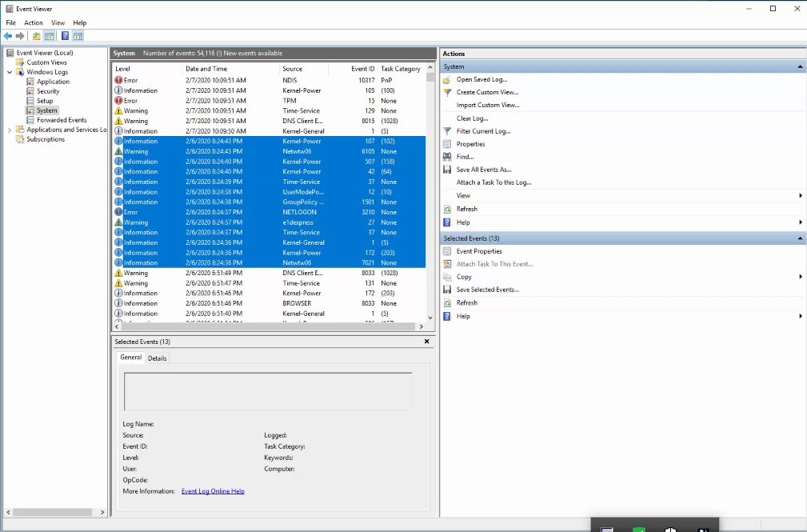Open System section Help submenu arrow
This screenshot has height=532, width=807.
point(801,222)
